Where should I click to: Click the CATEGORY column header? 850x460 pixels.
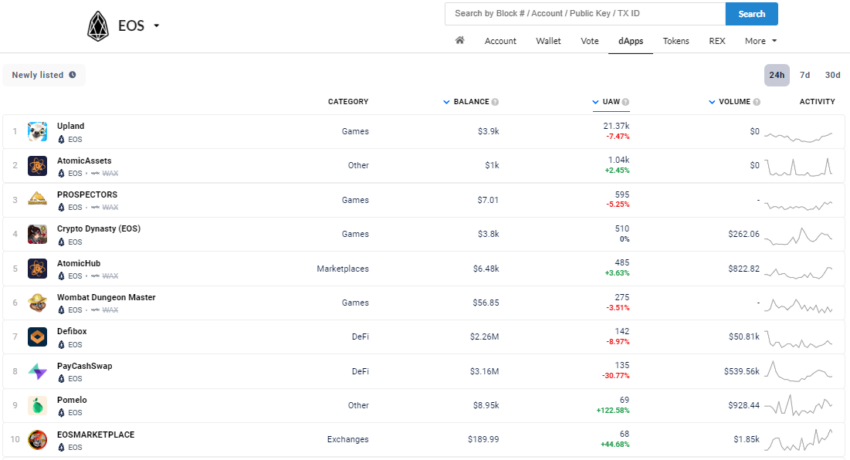point(348,102)
